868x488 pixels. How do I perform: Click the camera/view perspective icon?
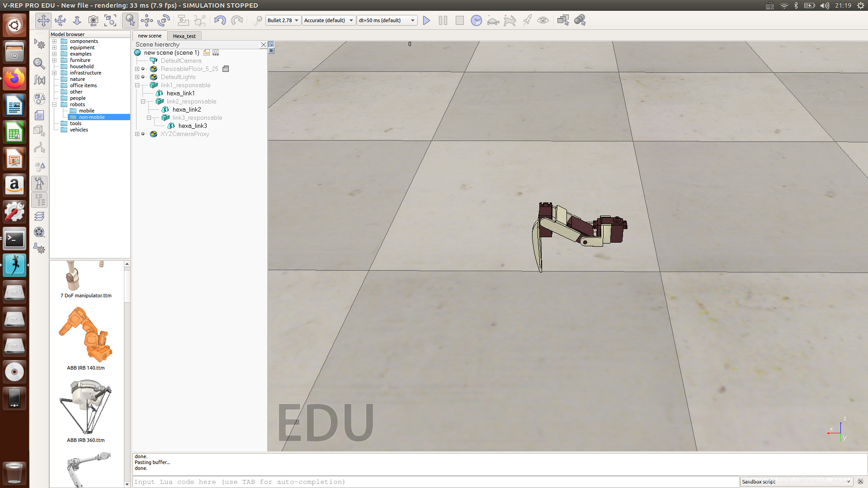(x=93, y=20)
